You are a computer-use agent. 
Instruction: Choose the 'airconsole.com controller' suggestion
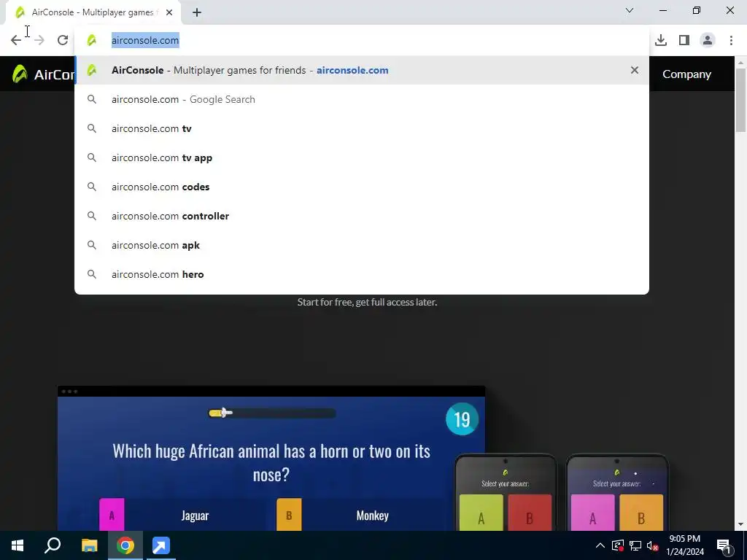coord(362,216)
